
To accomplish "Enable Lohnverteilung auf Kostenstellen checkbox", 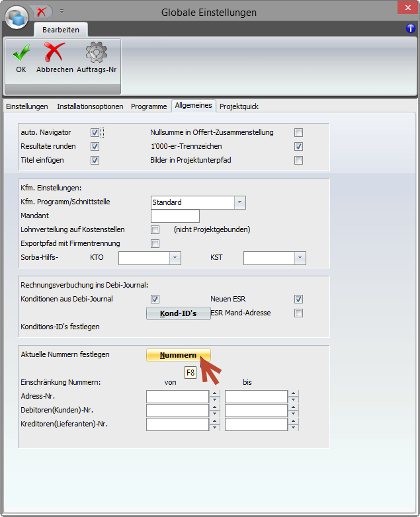I will (x=155, y=229).
